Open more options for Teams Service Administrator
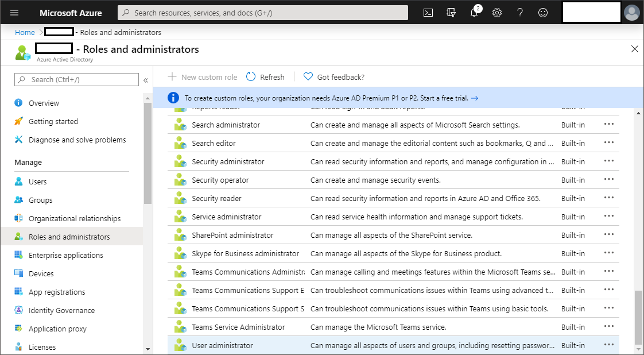The width and height of the screenshot is (644, 355). (x=608, y=326)
